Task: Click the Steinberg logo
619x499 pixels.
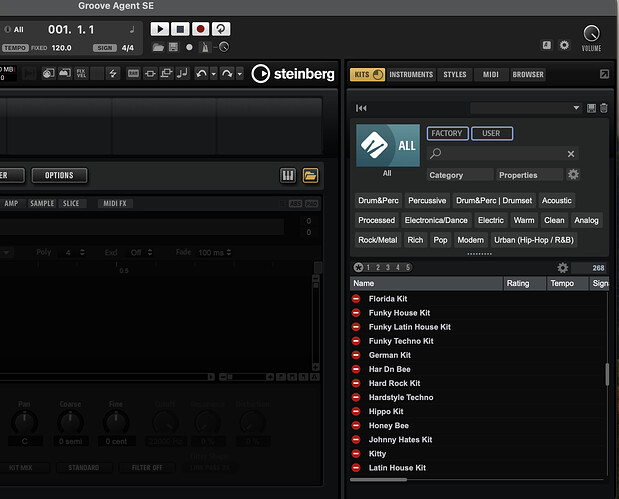Action: [x=293, y=74]
